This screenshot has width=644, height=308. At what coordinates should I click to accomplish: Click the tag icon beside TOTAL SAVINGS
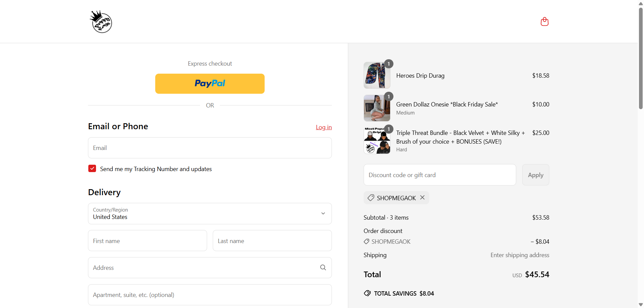(x=367, y=293)
